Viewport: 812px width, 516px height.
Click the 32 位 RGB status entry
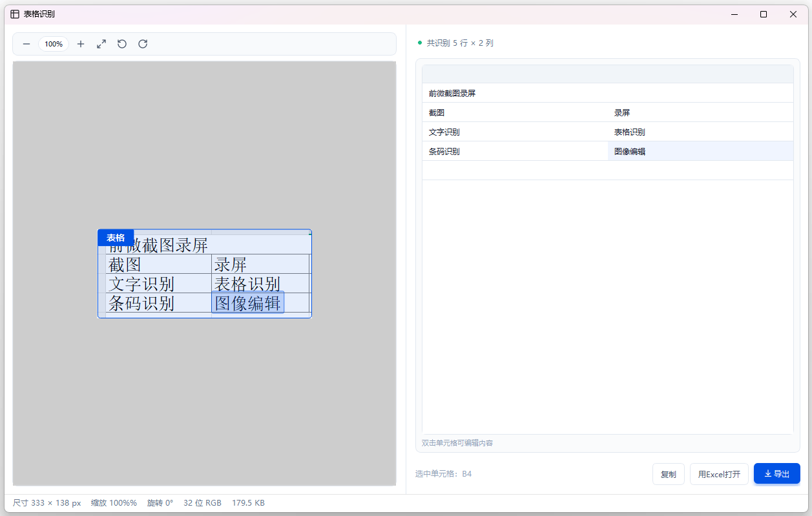tap(202, 503)
